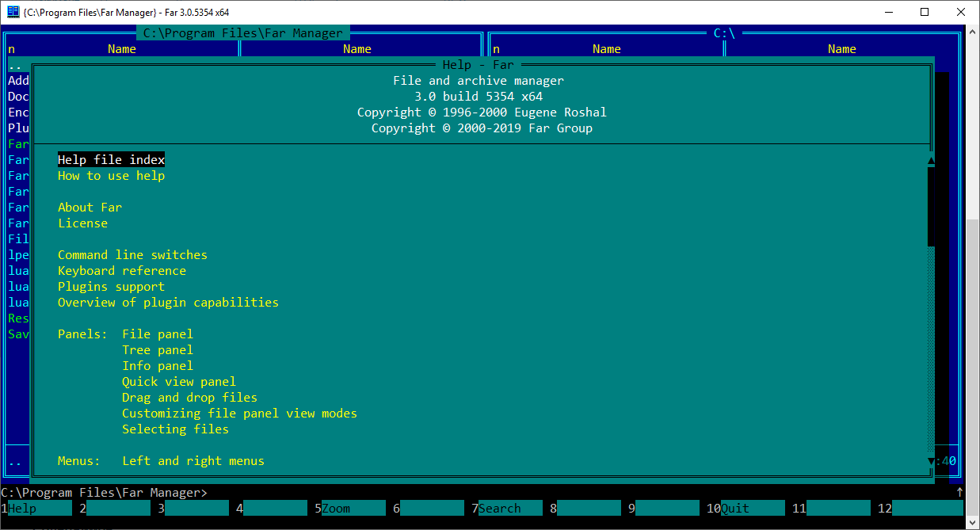Open the Info panel help topic
Screen dimensions: 980x530
pyautogui.click(x=158, y=366)
